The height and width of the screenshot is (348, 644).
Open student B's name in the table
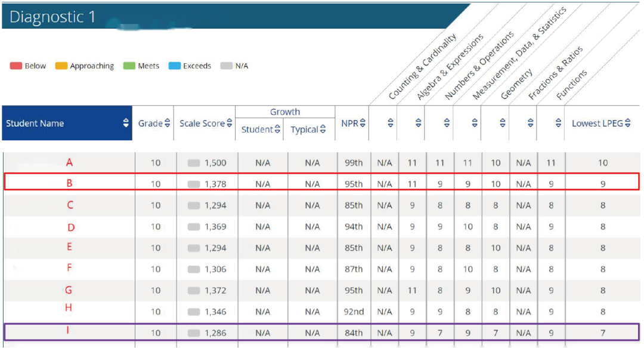click(x=69, y=184)
